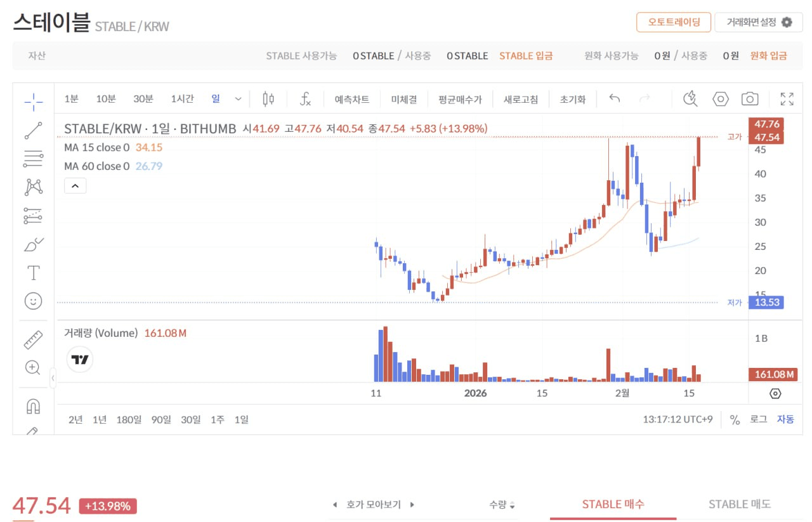Open the timeframe dropdown next to 일
The image size is (812, 522).
pos(238,99)
